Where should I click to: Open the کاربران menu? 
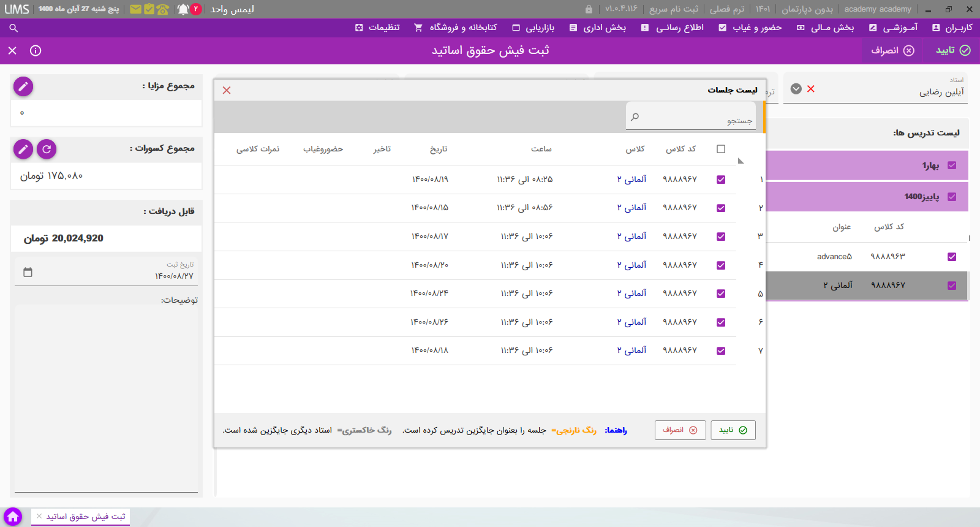[952, 28]
